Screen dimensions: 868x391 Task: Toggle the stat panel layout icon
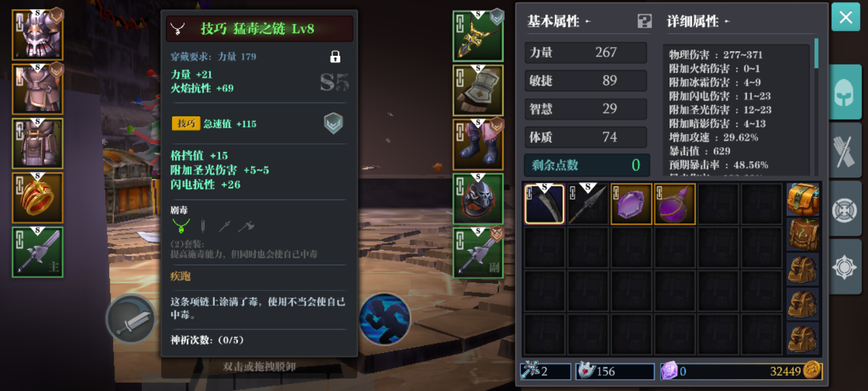click(644, 21)
